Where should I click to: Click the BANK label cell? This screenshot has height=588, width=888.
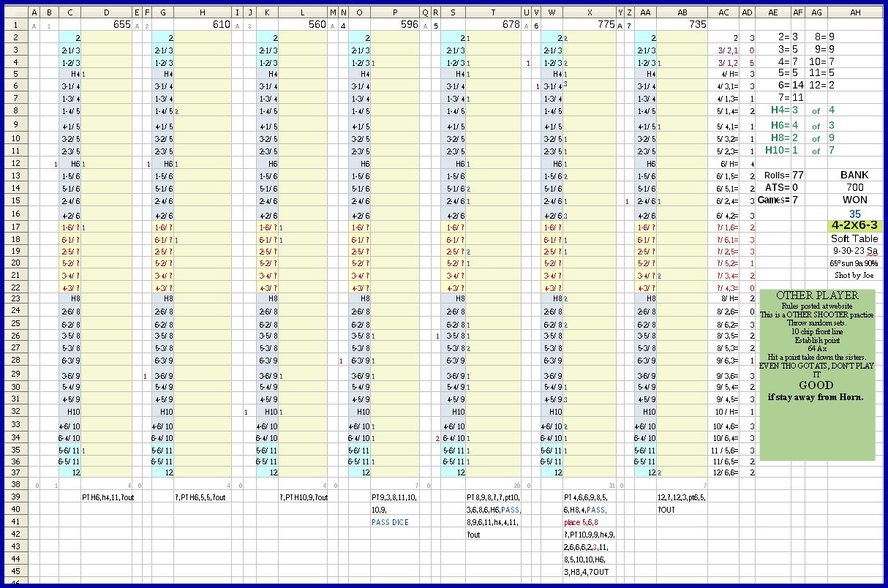pyautogui.click(x=855, y=175)
